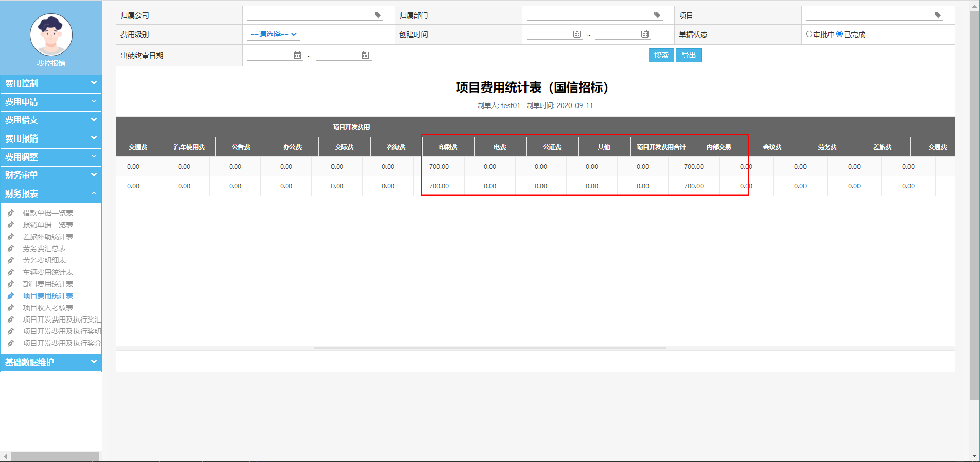This screenshot has width=980, height=462.
Task: Click the tag icon for 项目
Action: click(938, 15)
